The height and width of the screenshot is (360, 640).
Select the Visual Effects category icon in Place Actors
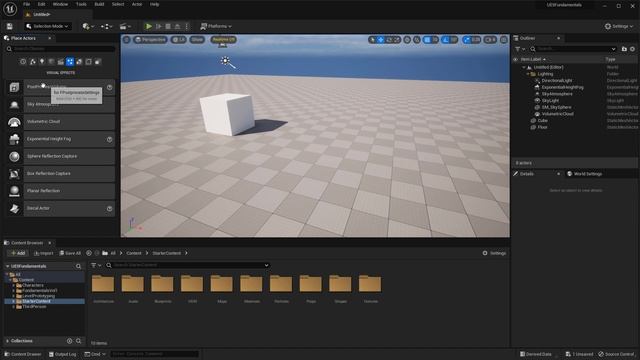click(x=70, y=62)
